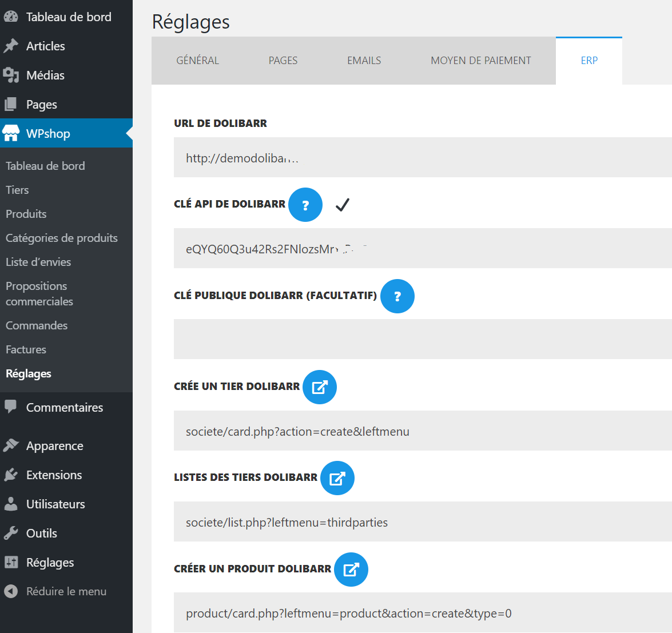672x633 pixels.
Task: Click help icon beside Clé publique Dolibarr
Action: [397, 296]
